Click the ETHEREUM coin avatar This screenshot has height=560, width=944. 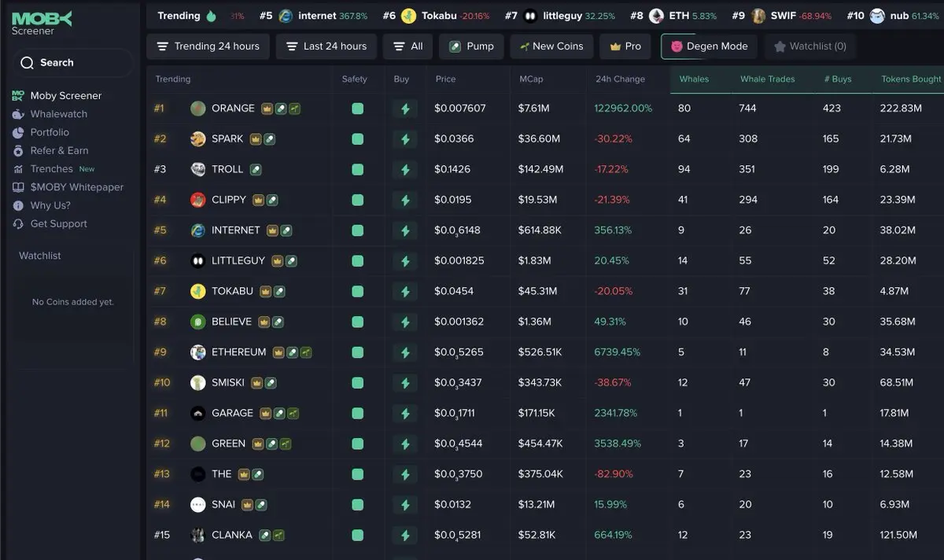click(x=198, y=352)
